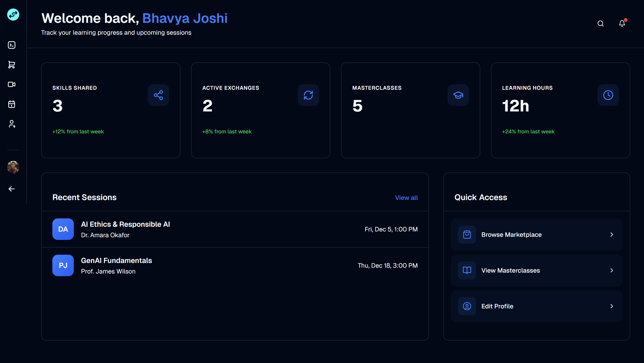644x363 pixels.
Task: Open Edit Profile chevron
Action: tap(612, 306)
